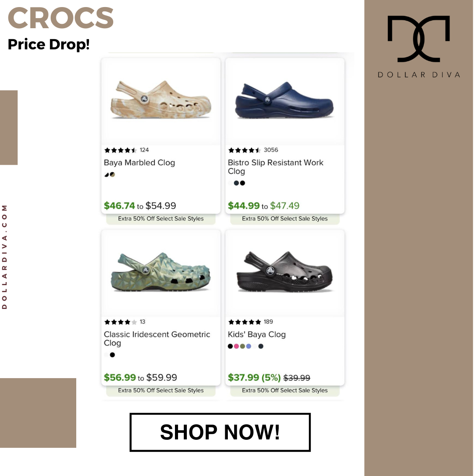Click Extra 50% Off banner under Kids' Baya Clog

click(285, 390)
